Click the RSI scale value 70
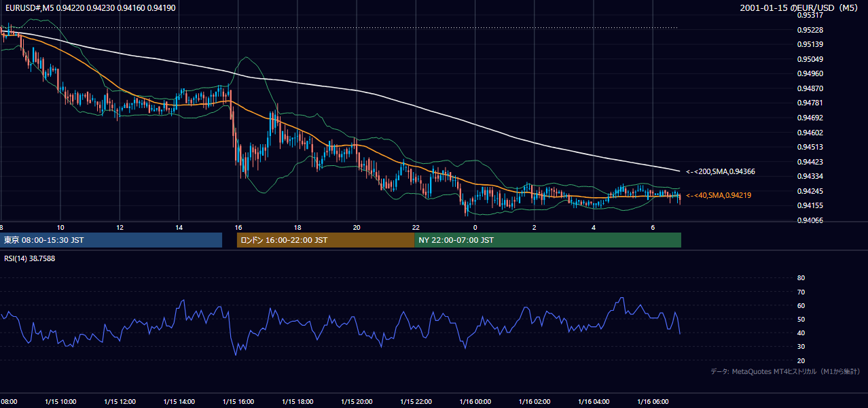 pyautogui.click(x=801, y=292)
